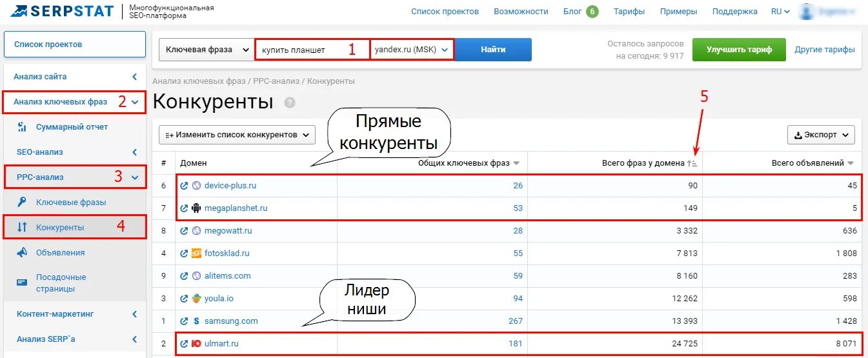
Task: Open Возможности in top menu
Action: click(521, 12)
